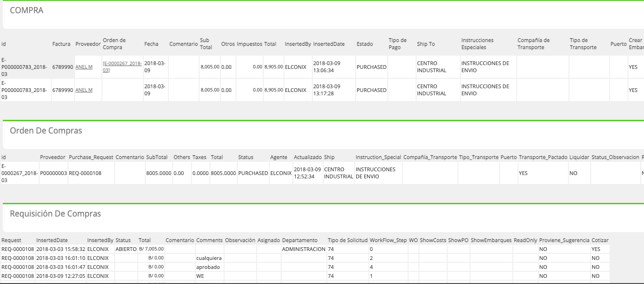This screenshot has width=644, height=284.
Task: Click the Actualizado column header
Action: click(x=308, y=157)
